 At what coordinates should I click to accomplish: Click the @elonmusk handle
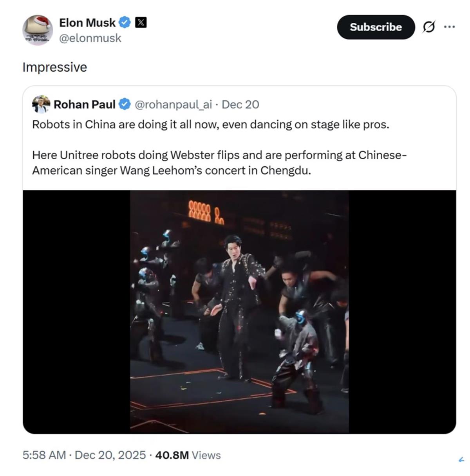[90, 38]
